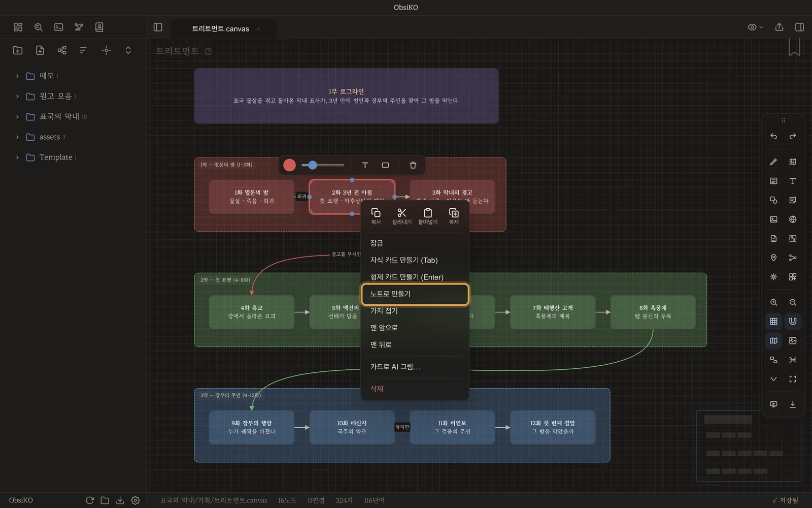Choose 노트로 만들기 from context menu
Screen dimensions: 812x508
coord(415,294)
